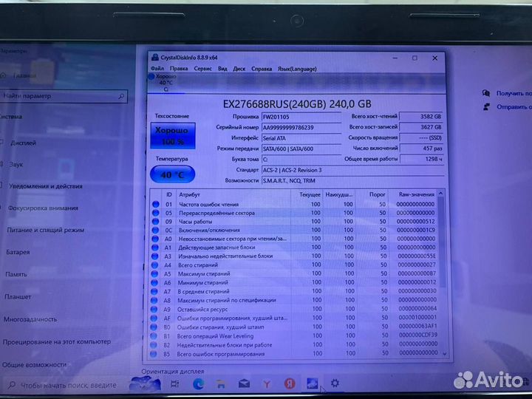Open File Explorer from the taskbar
532x399 pixels.
221,384
